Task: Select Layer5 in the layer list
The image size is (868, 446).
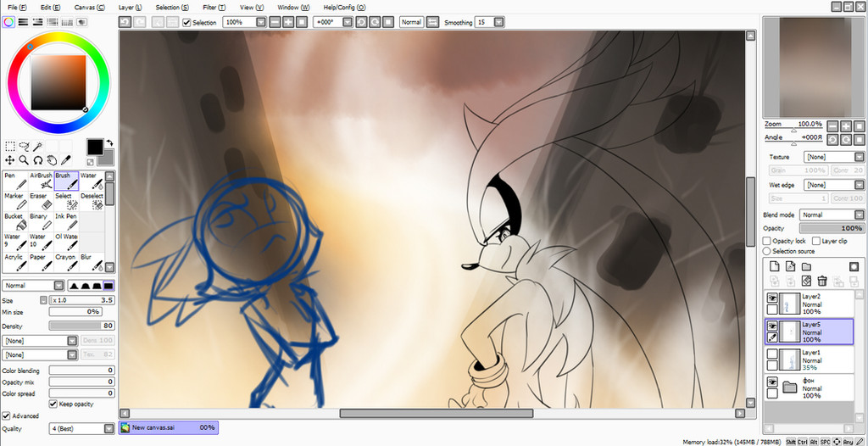Action: point(809,332)
